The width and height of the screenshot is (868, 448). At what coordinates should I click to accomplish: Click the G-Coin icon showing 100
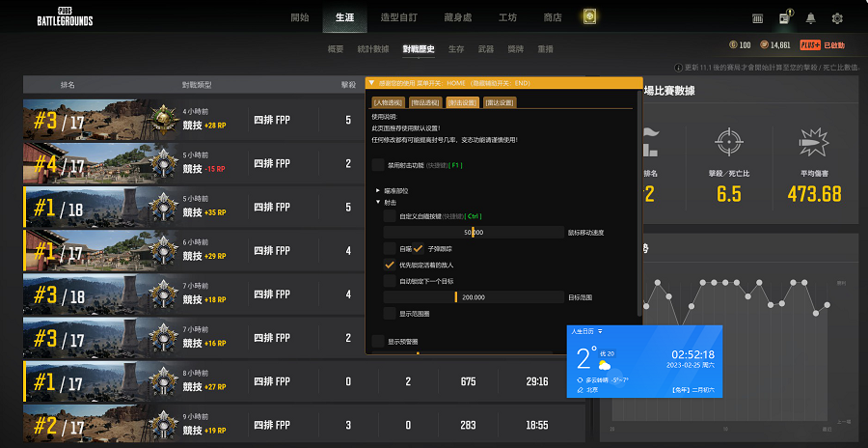pos(732,45)
